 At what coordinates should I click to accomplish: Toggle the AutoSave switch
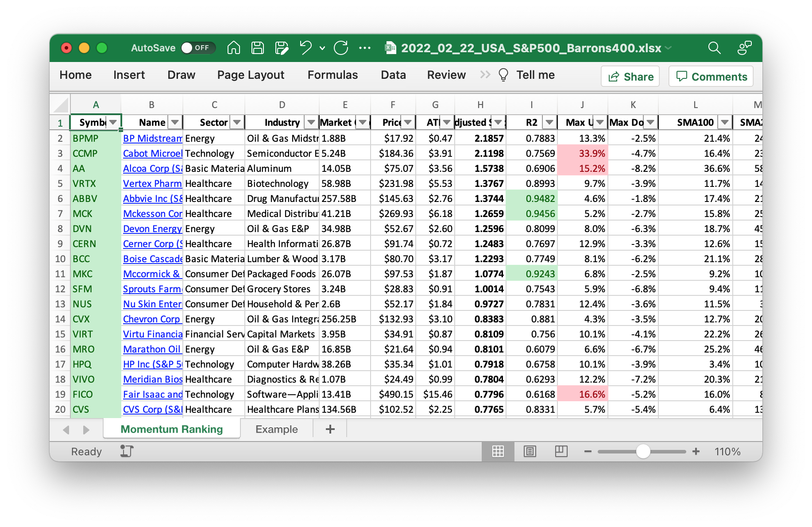pos(197,48)
